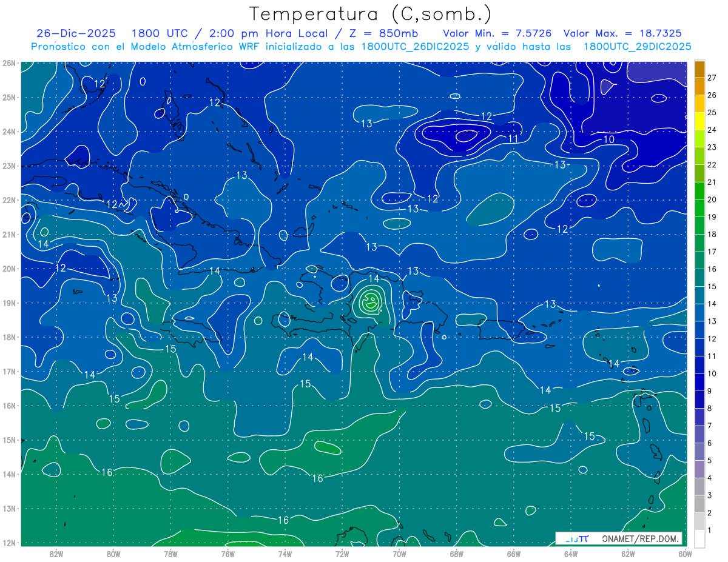Click the latitude axis label 14N
728x562 pixels.
(x=9, y=474)
